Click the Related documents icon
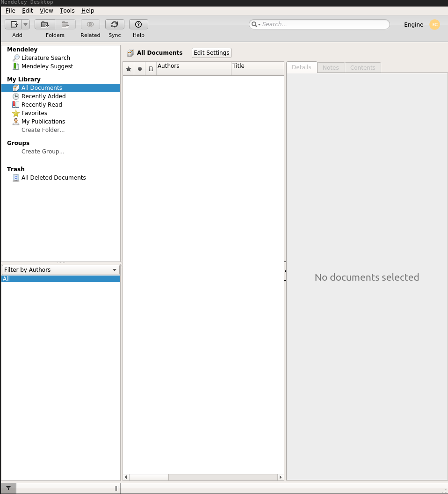Viewport: 448px width, 494px height. point(90,24)
